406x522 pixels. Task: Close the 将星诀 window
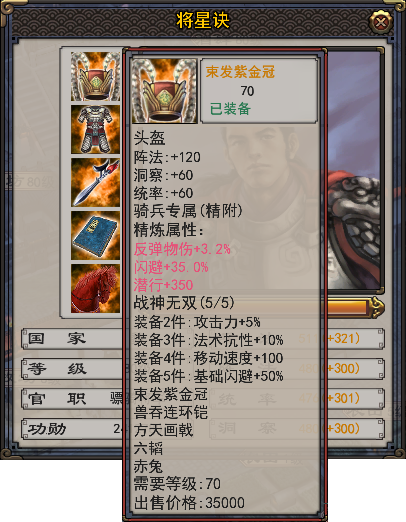pos(381,22)
